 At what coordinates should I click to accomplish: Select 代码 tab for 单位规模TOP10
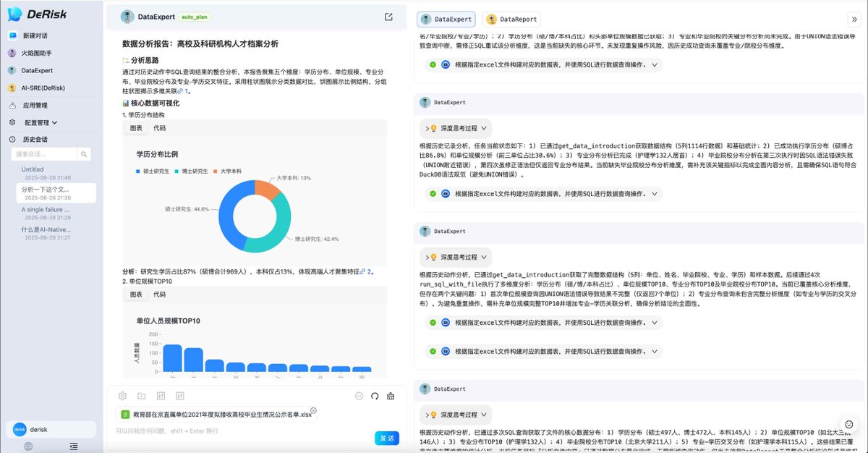pos(159,295)
